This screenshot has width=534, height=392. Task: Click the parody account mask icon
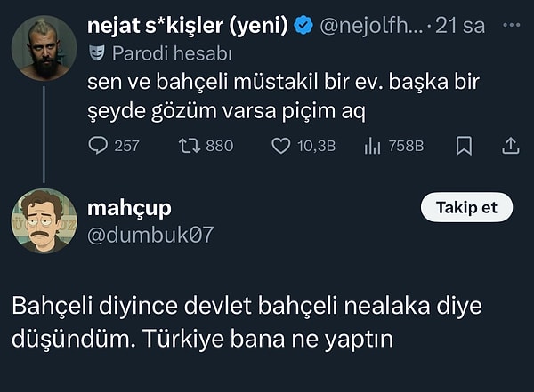(x=97, y=54)
